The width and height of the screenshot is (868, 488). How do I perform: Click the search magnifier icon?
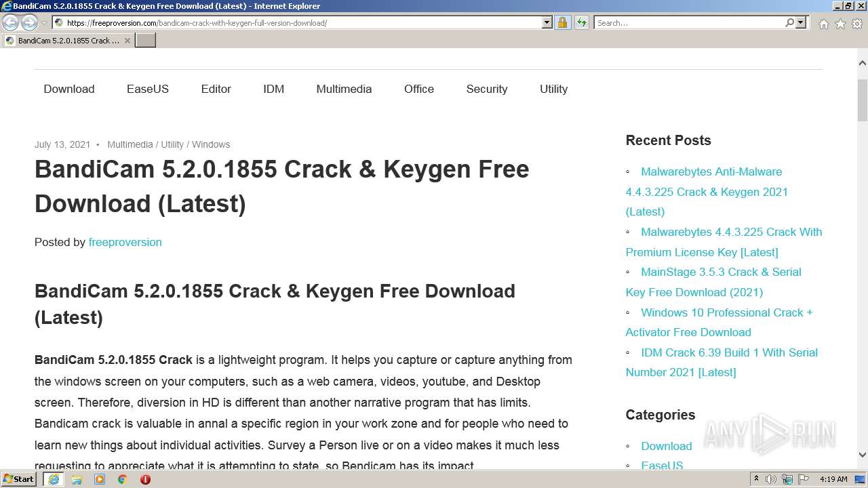789,23
